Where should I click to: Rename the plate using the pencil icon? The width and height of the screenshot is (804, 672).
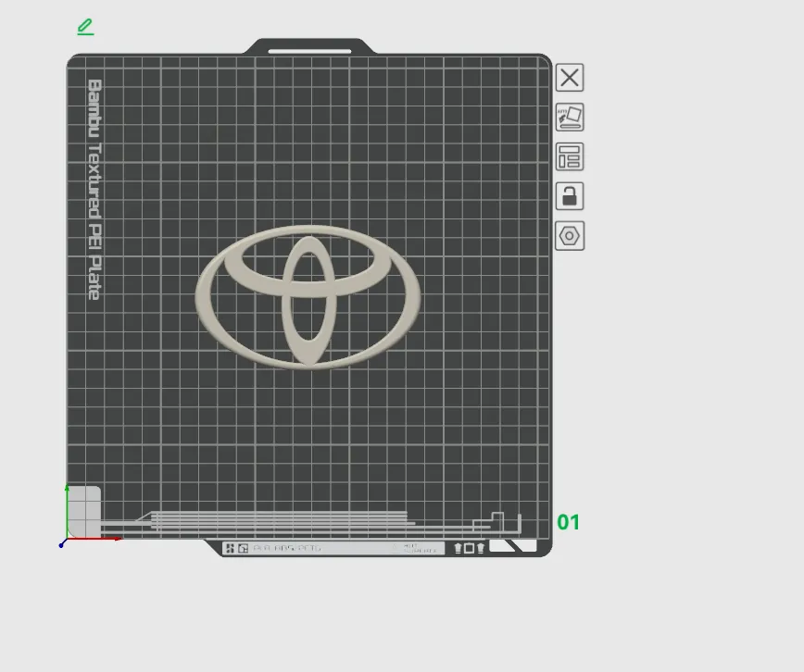(x=84, y=27)
